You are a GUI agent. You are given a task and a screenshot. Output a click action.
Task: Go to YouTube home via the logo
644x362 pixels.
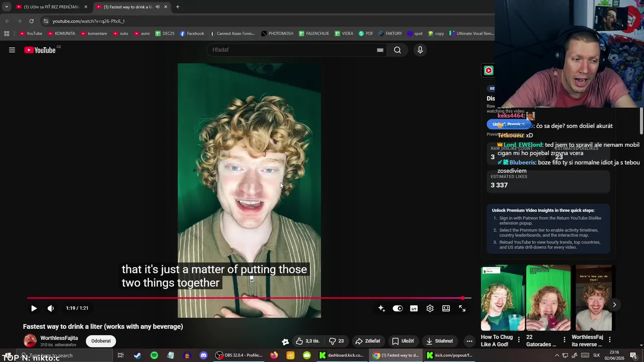pos(40,50)
